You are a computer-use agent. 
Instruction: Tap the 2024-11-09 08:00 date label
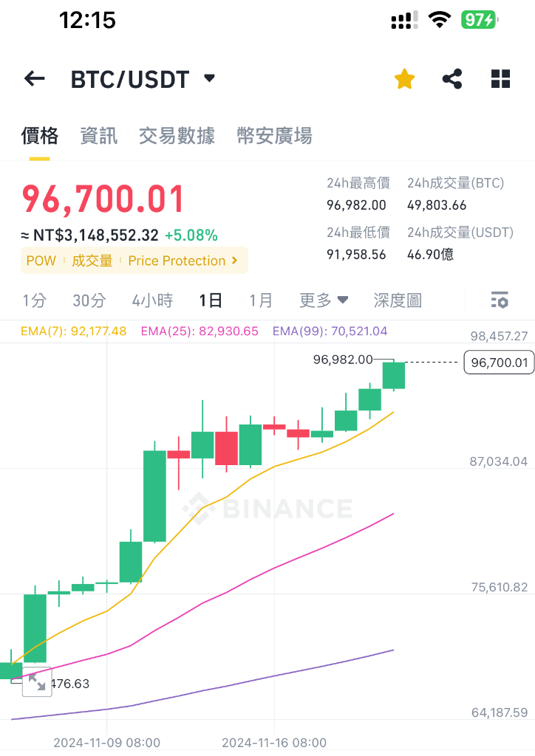(x=106, y=743)
